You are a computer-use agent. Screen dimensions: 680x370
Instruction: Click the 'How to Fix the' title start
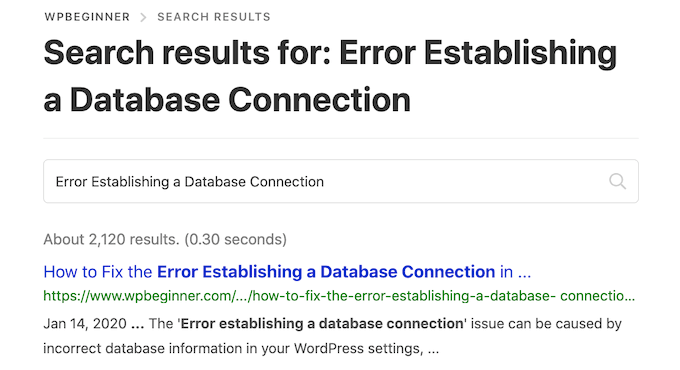pos(98,272)
